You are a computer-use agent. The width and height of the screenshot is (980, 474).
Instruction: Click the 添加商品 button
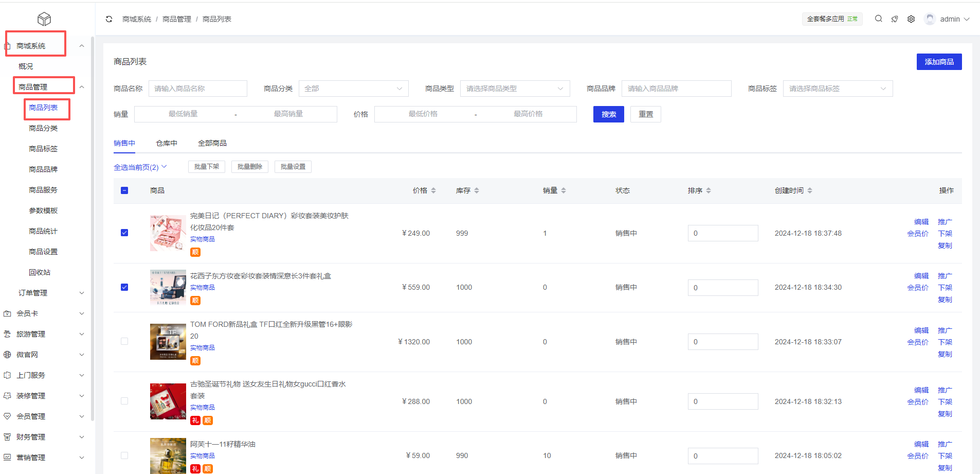point(939,62)
